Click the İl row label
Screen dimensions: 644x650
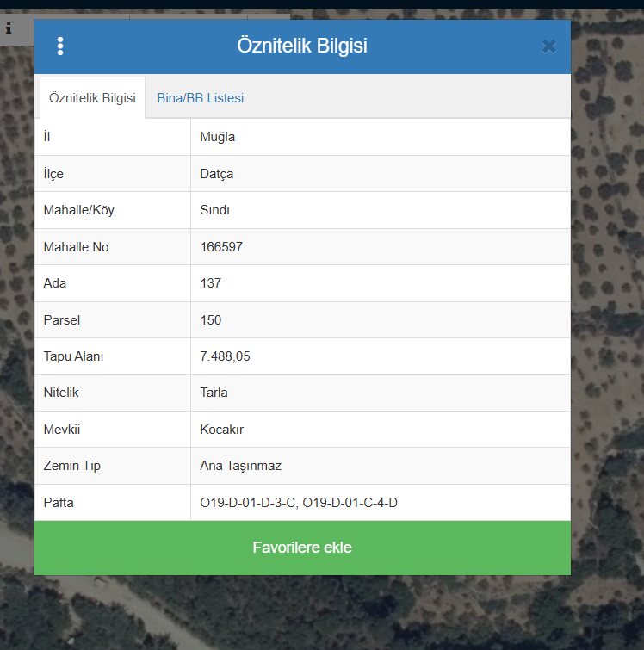pyautogui.click(x=46, y=136)
